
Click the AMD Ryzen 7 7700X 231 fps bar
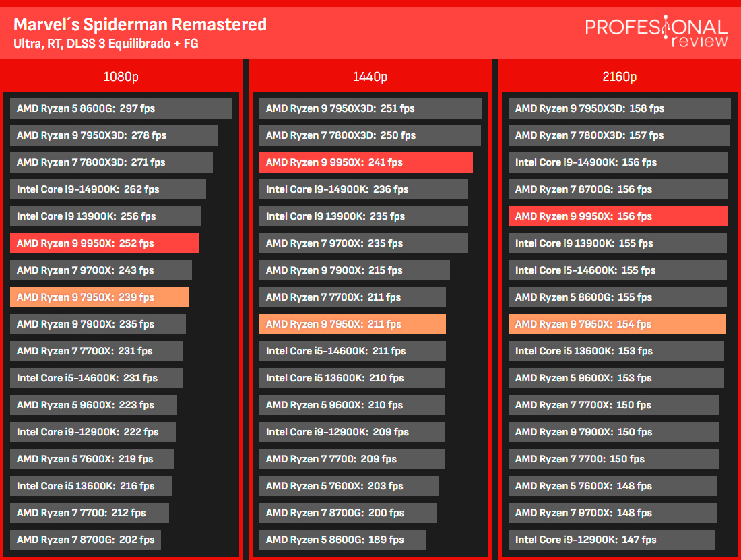96,350
